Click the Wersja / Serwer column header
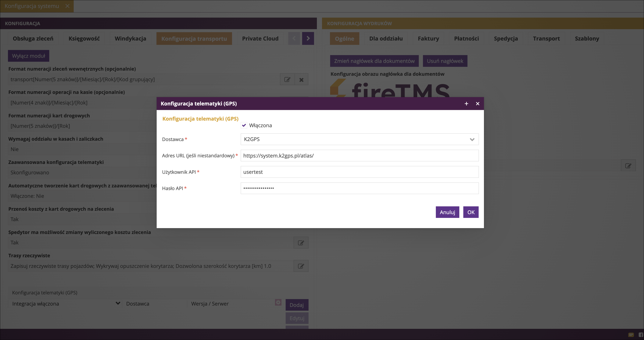 [x=231, y=304]
